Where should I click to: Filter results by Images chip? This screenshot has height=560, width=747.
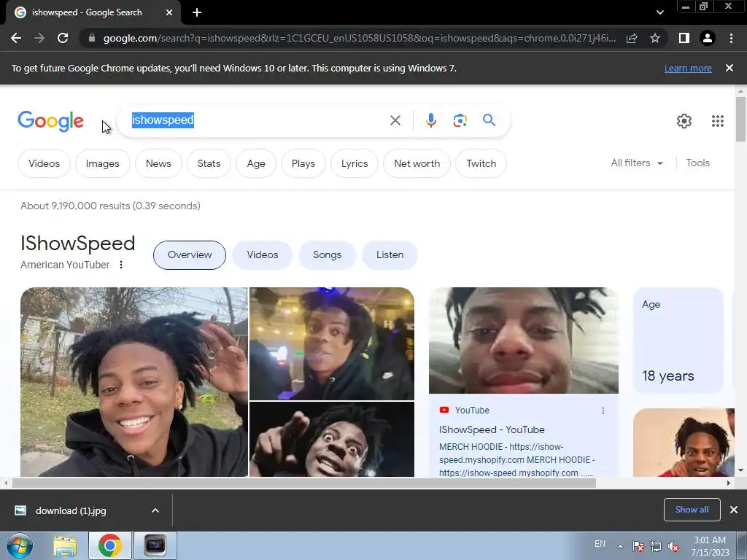point(102,163)
